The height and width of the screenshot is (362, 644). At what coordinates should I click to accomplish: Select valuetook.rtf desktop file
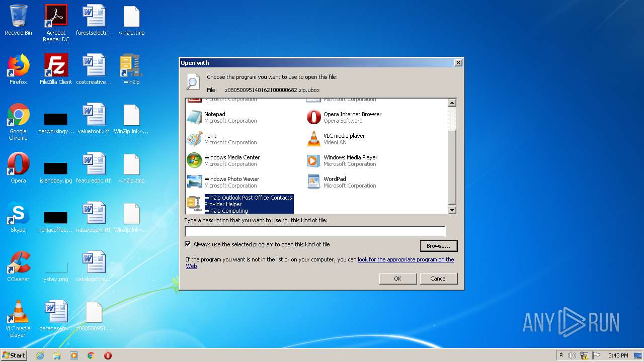[94, 119]
